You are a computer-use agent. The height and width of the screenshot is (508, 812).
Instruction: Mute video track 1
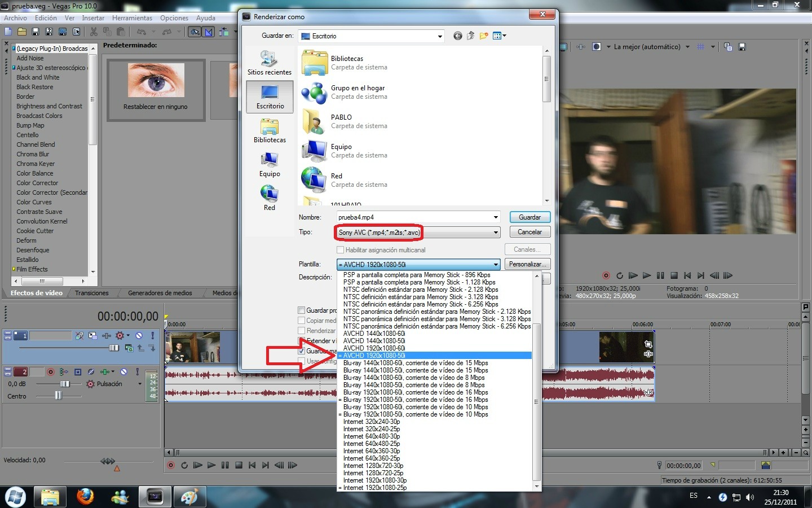[139, 336]
